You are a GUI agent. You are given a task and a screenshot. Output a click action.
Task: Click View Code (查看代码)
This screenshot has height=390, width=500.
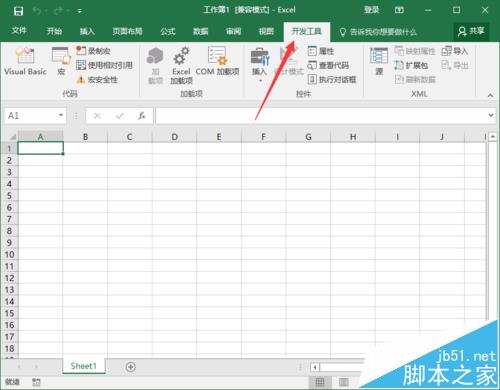click(x=328, y=65)
